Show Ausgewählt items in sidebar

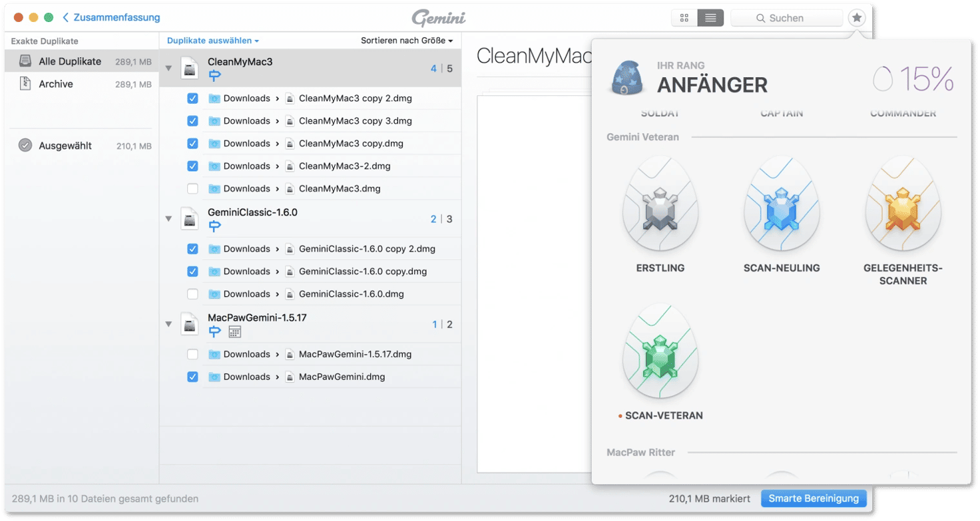pos(82,145)
